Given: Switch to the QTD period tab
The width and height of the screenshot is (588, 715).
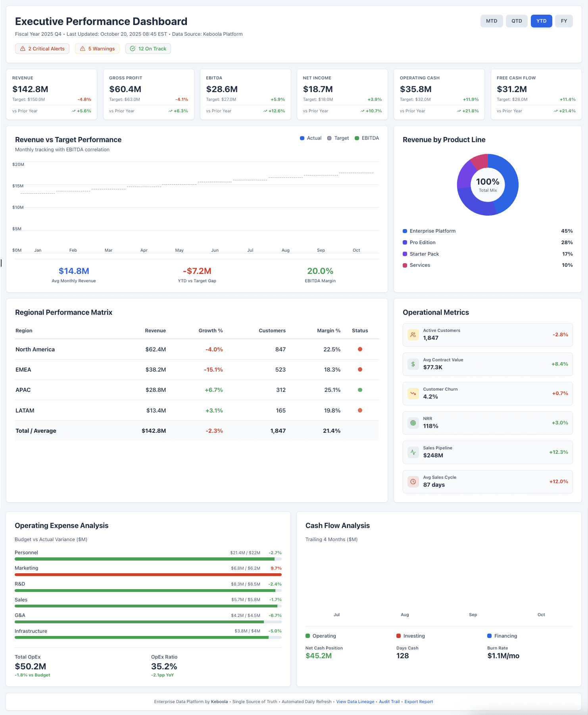Looking at the screenshot, I should click(517, 21).
